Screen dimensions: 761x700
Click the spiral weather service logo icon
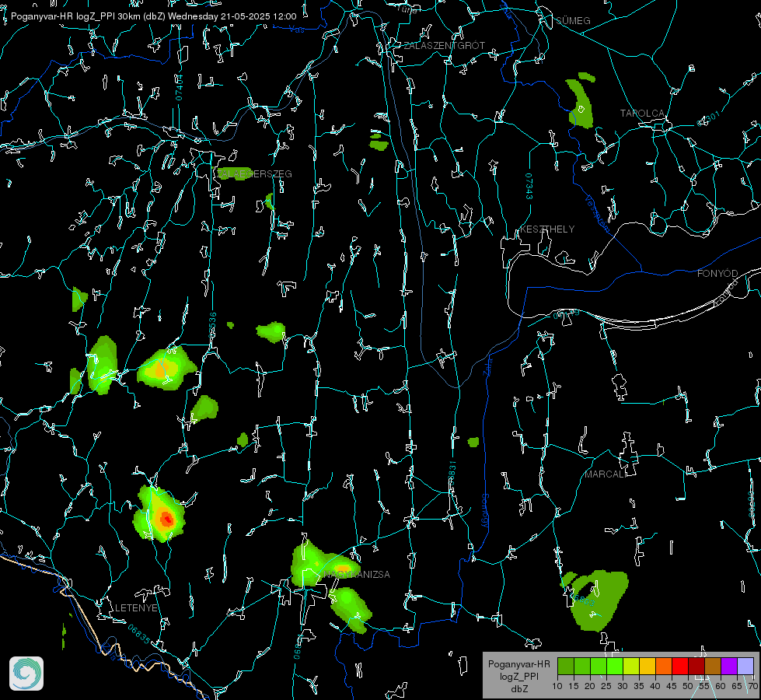click(26, 674)
